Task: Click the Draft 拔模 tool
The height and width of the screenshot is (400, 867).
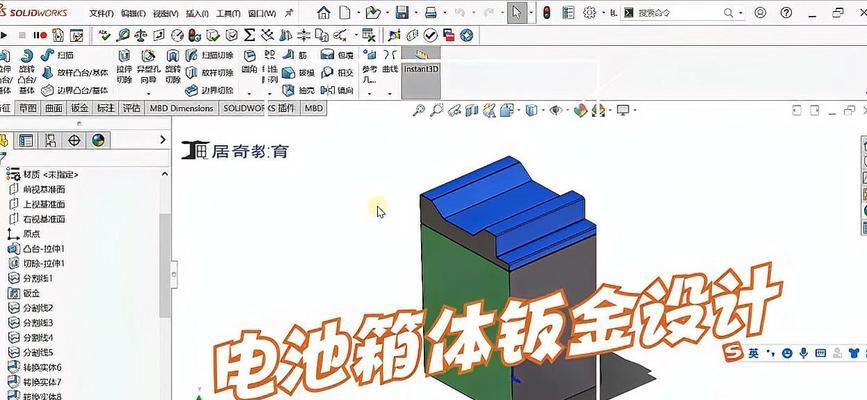Action: pos(298,72)
